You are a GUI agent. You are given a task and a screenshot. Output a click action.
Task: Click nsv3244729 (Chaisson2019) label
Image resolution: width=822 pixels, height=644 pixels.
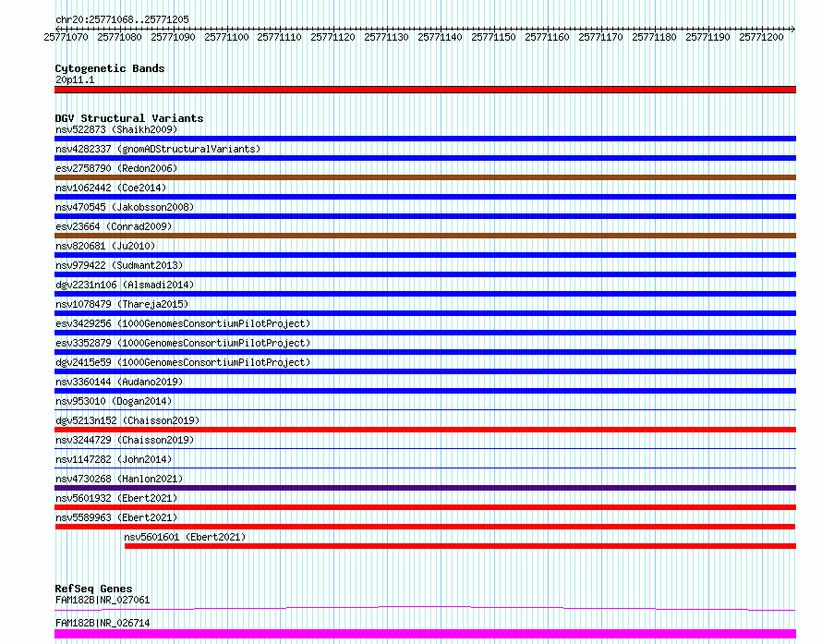click(x=125, y=440)
